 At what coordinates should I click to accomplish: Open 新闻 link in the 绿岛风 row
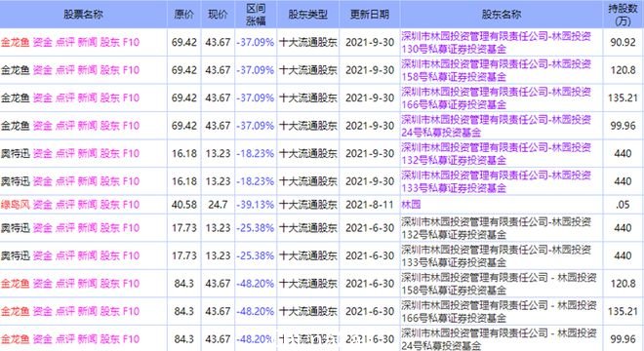(87, 205)
